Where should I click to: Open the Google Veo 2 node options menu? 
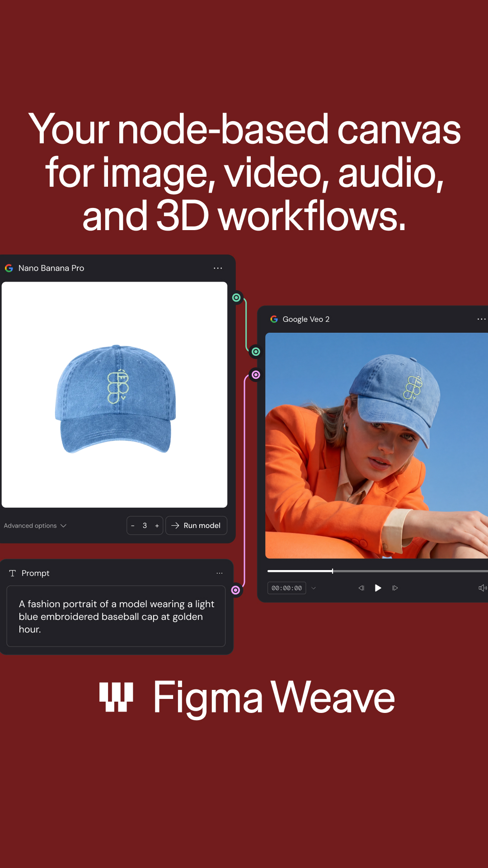point(482,319)
